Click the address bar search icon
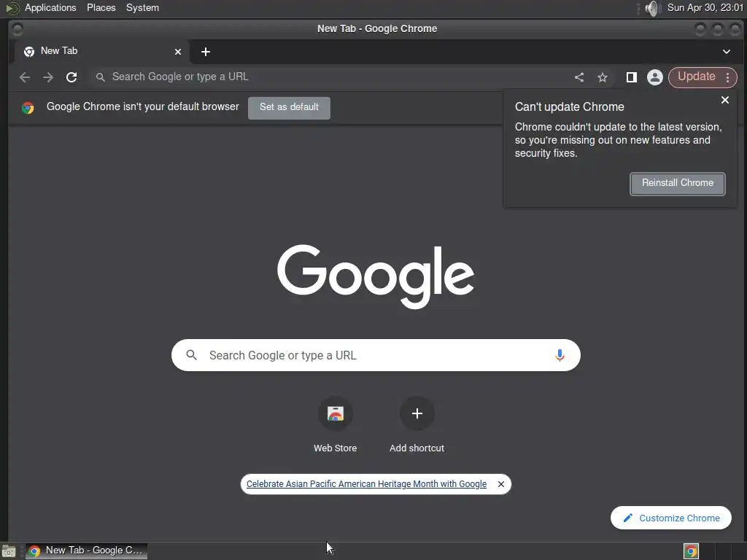747x560 pixels. (100, 77)
